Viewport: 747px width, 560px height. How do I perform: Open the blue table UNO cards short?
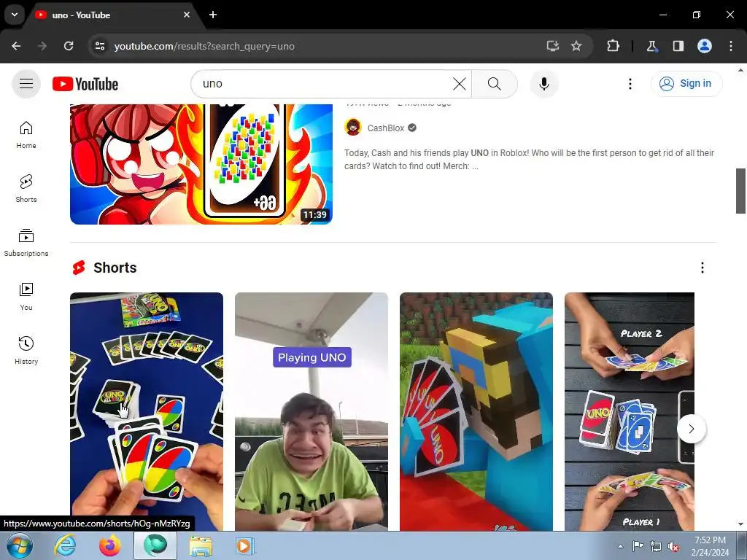point(146,411)
